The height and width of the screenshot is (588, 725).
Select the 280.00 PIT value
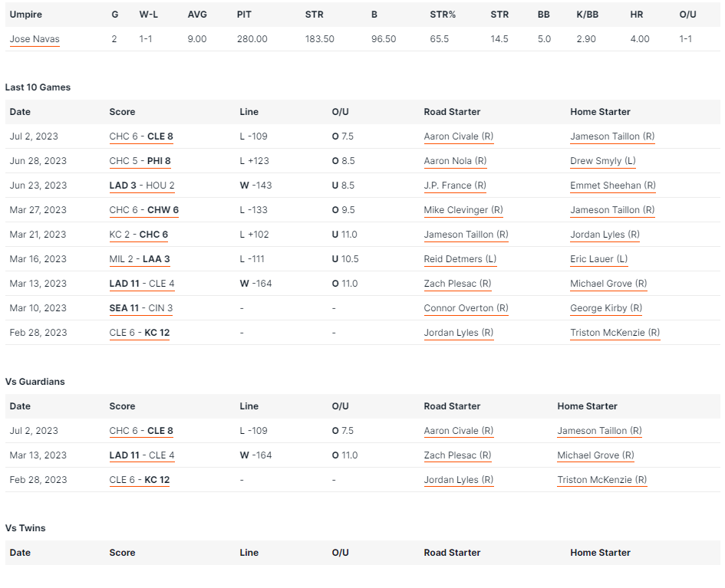point(252,39)
